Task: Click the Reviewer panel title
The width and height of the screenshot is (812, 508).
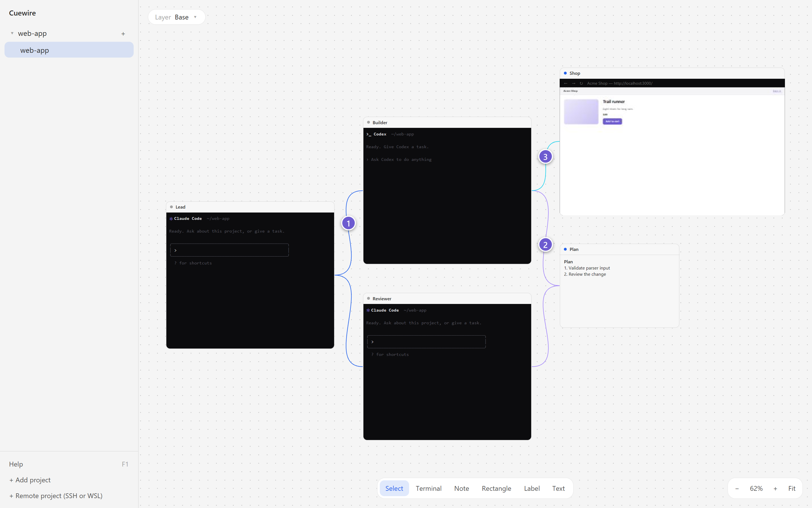Action: tap(382, 299)
